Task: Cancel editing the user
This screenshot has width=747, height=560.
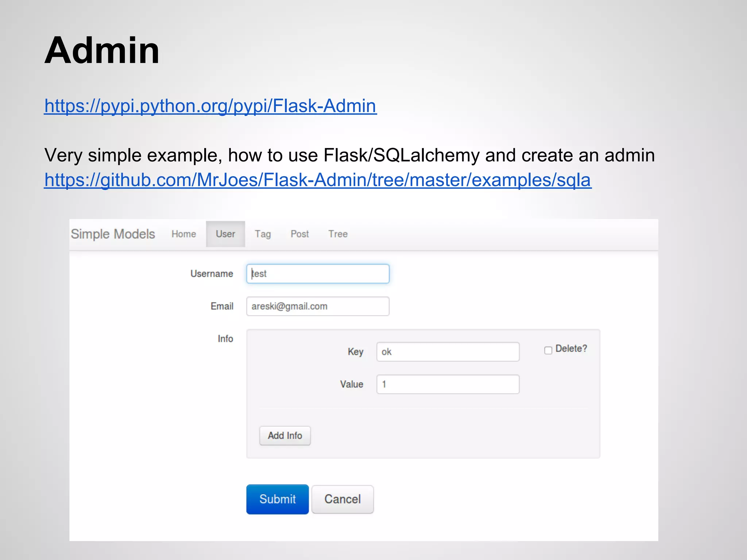Action: click(x=342, y=499)
